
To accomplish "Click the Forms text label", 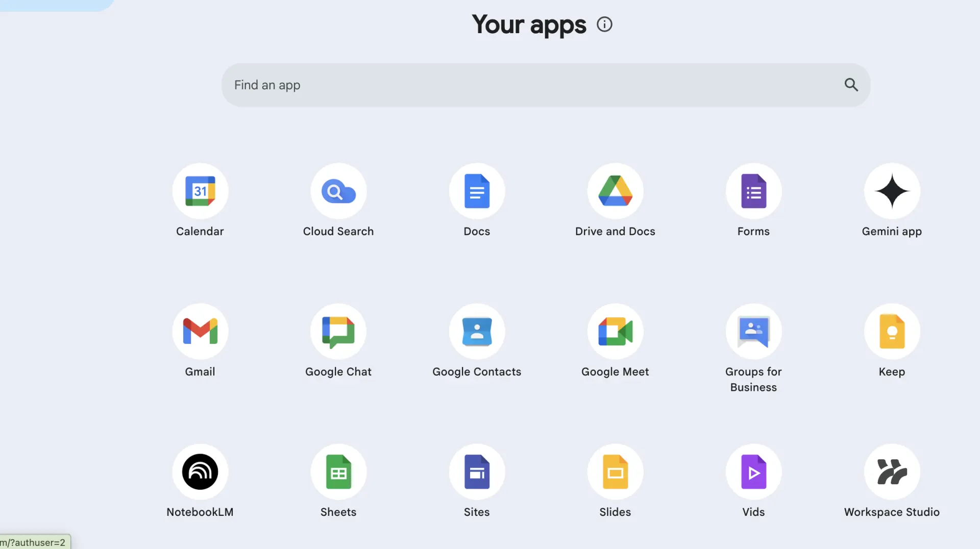I will point(753,231).
